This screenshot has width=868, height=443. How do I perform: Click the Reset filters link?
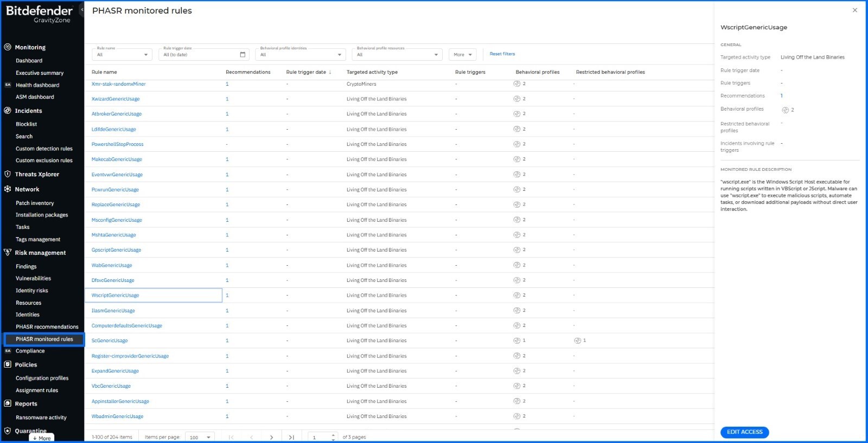[x=502, y=54]
